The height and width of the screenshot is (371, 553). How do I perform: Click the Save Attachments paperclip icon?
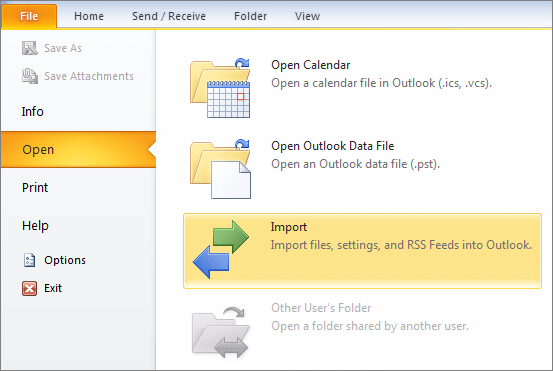tap(30, 76)
